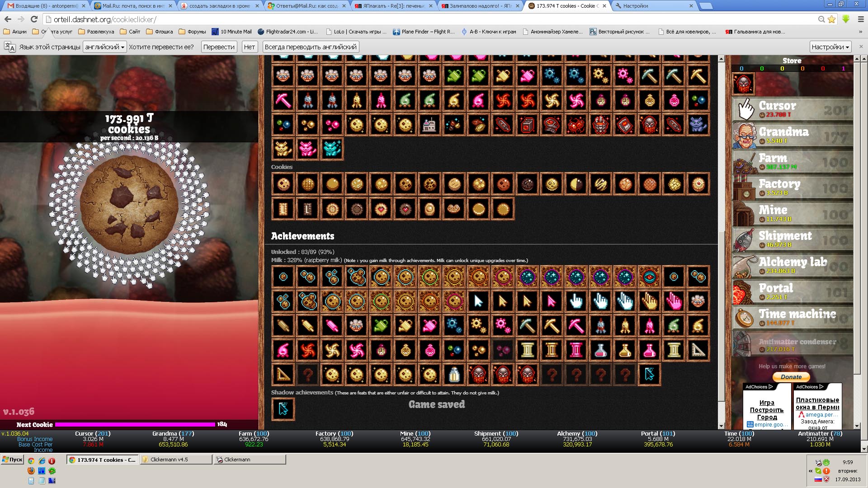
Task: Click the Donate button
Action: 791,377
